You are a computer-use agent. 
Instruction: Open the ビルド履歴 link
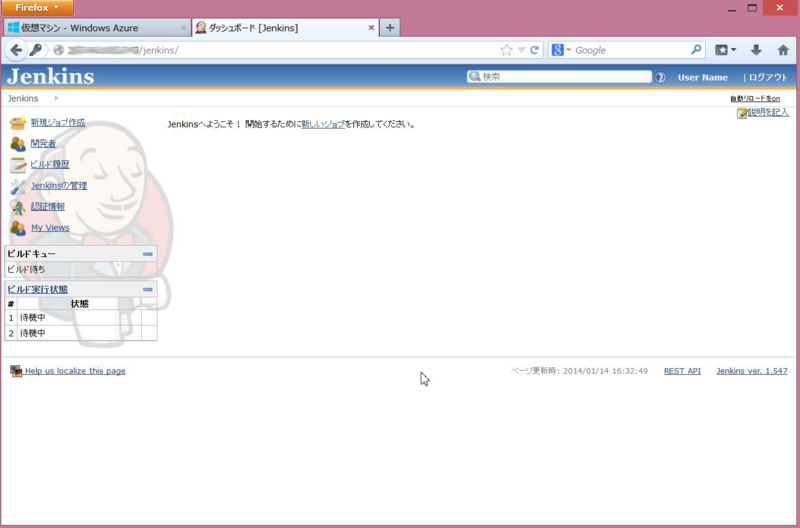coord(49,164)
